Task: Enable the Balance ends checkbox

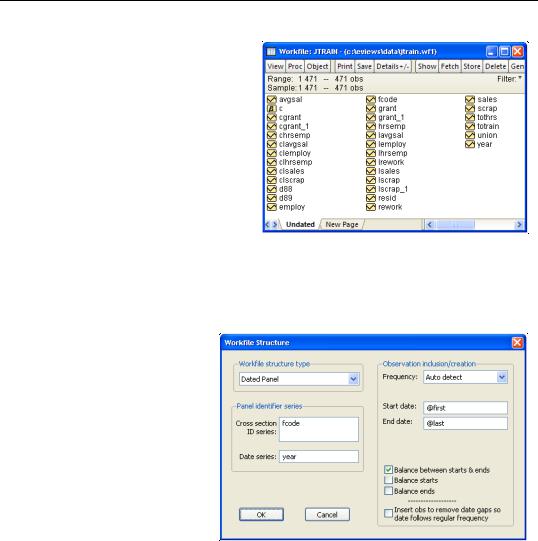Action: pos(388,491)
